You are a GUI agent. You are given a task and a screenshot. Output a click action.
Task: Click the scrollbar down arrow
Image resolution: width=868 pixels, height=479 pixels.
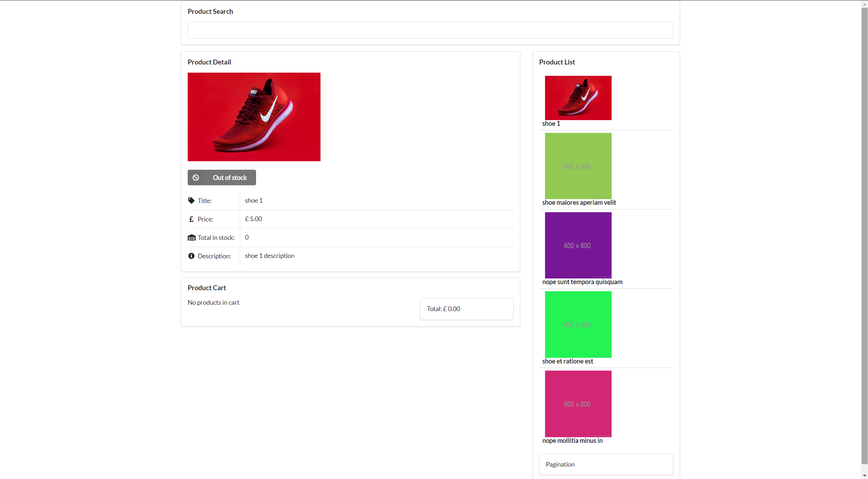pos(864,476)
